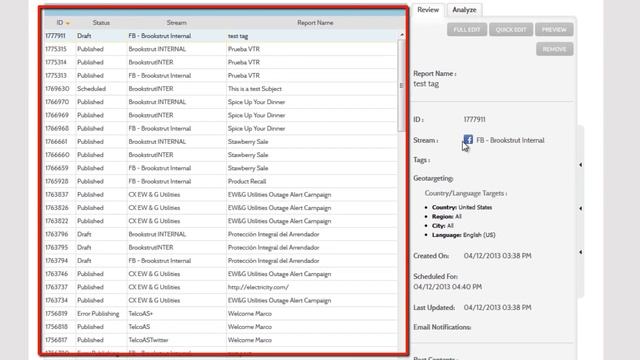Screen dimensions: 640x360
Task: Select the 'Error Publishing' row 1756819
Action: tap(220, 313)
